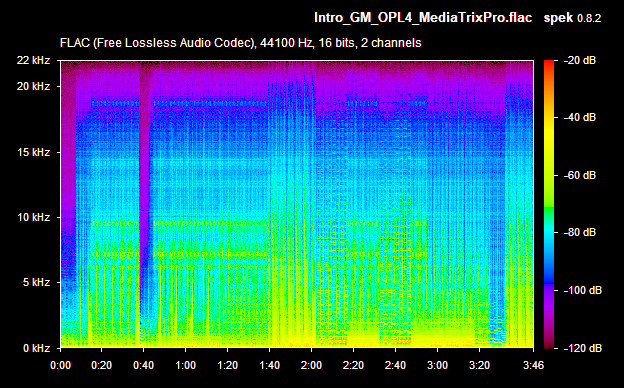
Task: Click the 2:00 time axis marker
Action: [311, 365]
